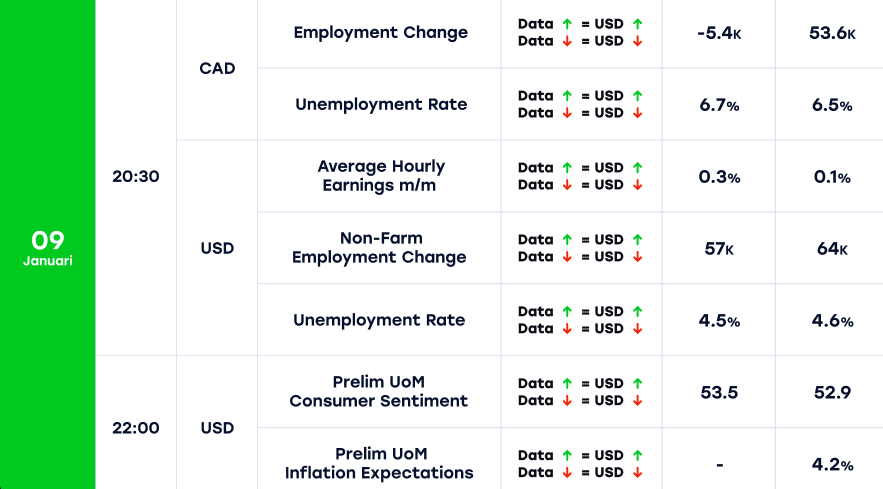The image size is (883, 489).
Task: Select red down arrow after Data in Consumer Sentiment row
Action: pyautogui.click(x=567, y=401)
